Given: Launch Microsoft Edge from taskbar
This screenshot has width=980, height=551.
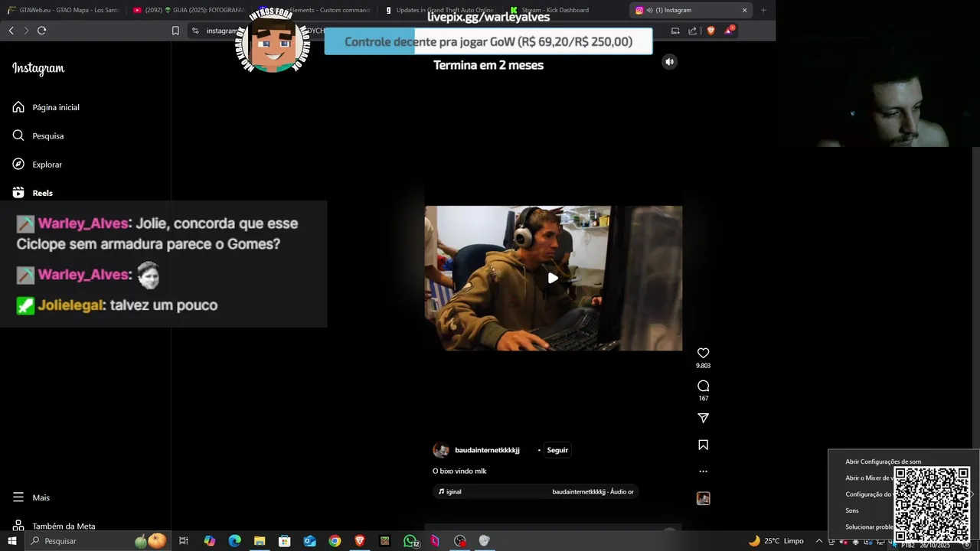Looking at the screenshot, I should click(234, 541).
